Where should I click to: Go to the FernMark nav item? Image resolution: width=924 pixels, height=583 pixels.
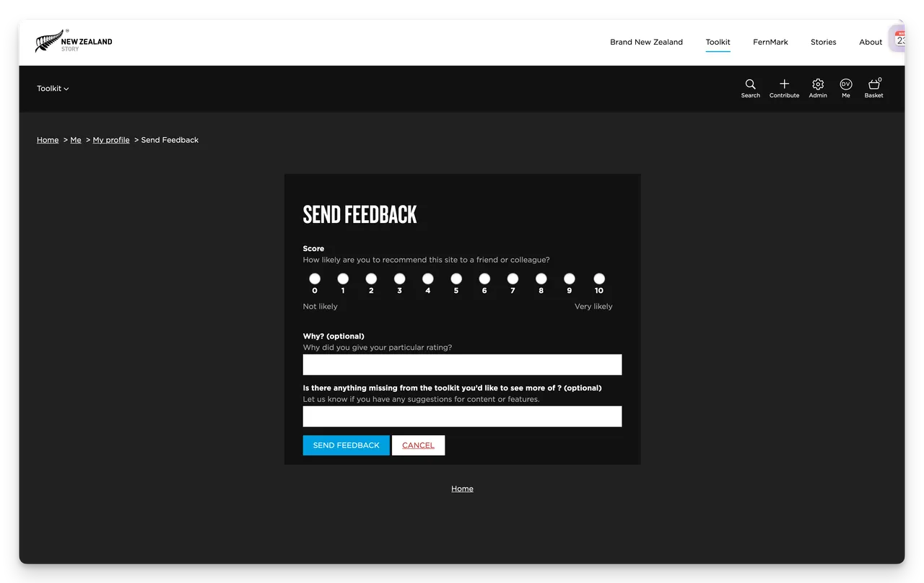coord(770,42)
